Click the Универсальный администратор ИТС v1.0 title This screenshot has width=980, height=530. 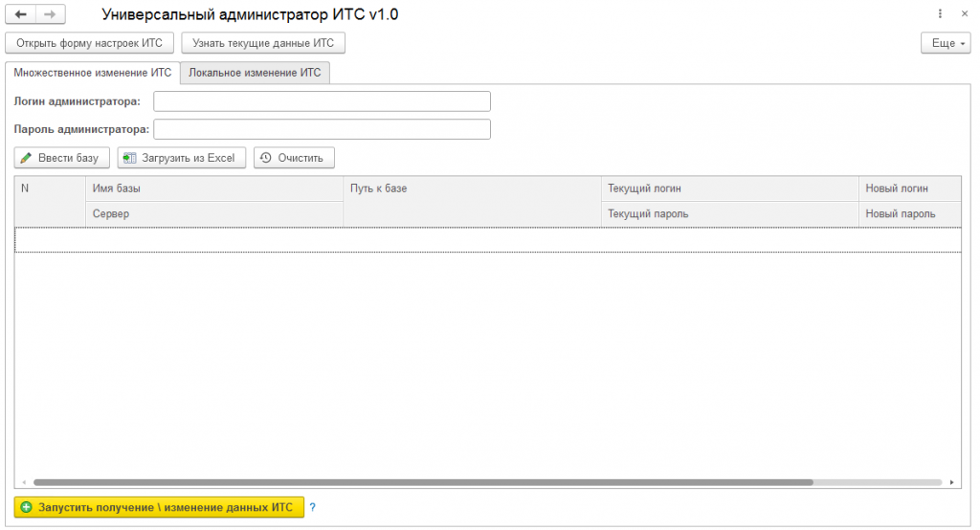coord(250,14)
